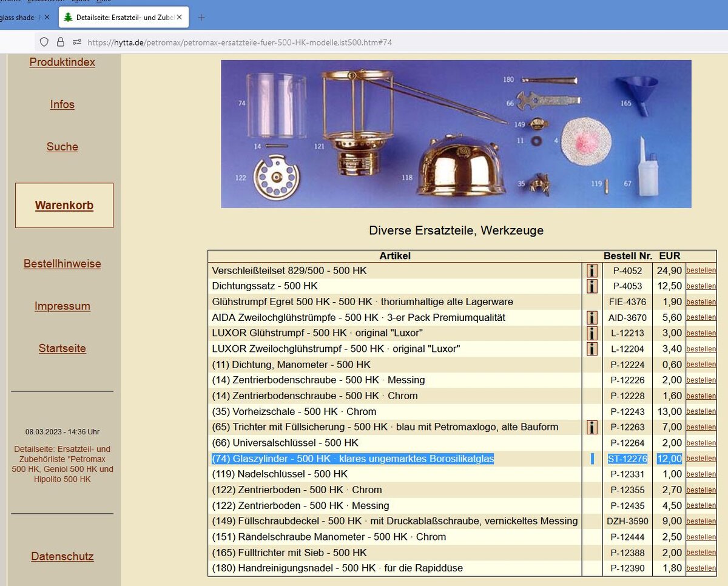Screen dimensions: 728x586
Task: Click bestellen for Füllschraubdeckel DZH-3590
Action: (701, 521)
